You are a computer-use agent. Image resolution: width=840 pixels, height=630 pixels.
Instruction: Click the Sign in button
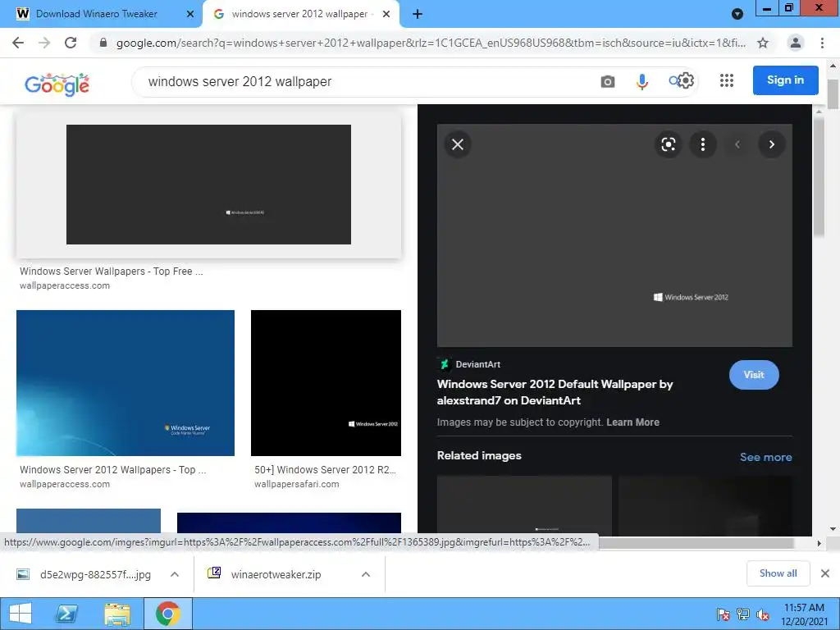click(785, 80)
